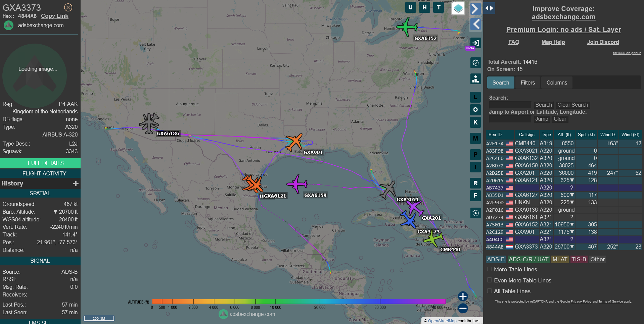Click the adsbexchange.com coverage link

click(x=563, y=17)
